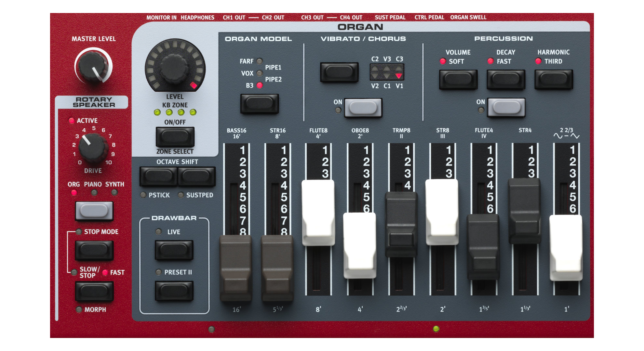Screen dimensions: 644x351
Task: Click the ORG source red LED
Action: [74, 193]
